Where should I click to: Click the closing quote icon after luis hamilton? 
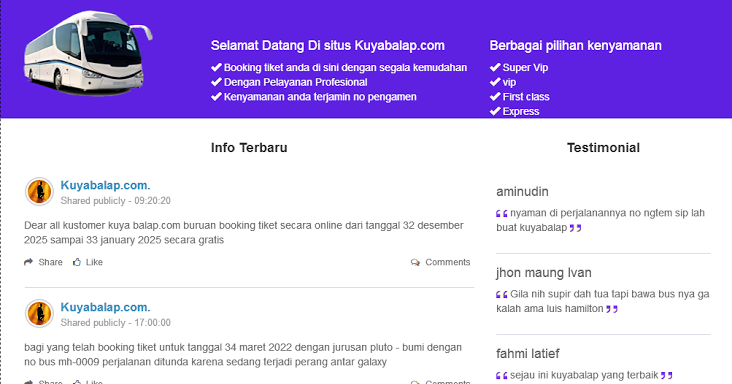(x=612, y=309)
